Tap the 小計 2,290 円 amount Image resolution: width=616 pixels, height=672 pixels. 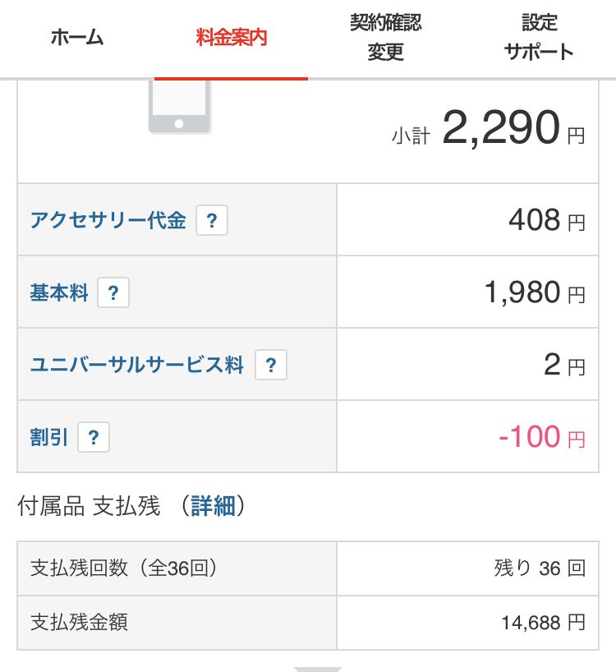[489, 127]
